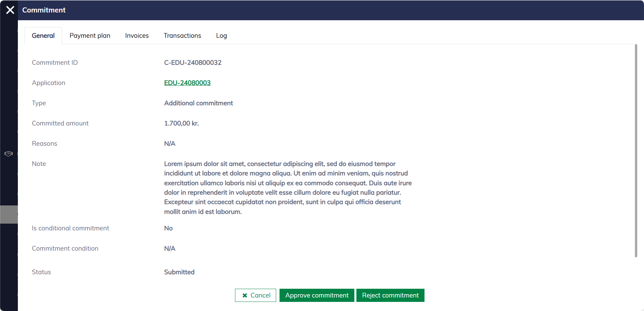Click the Is conditional commitment label
Screen dimensions: 644x311
(x=70, y=228)
